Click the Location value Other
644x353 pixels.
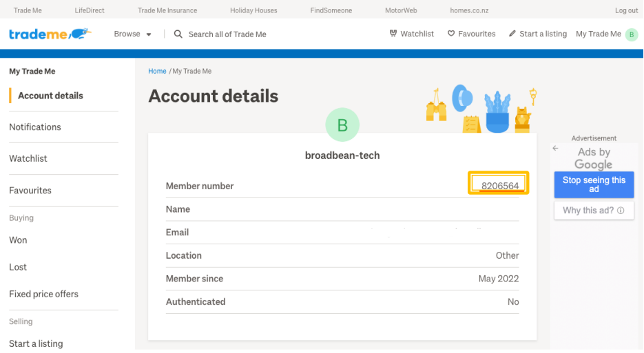(x=507, y=256)
